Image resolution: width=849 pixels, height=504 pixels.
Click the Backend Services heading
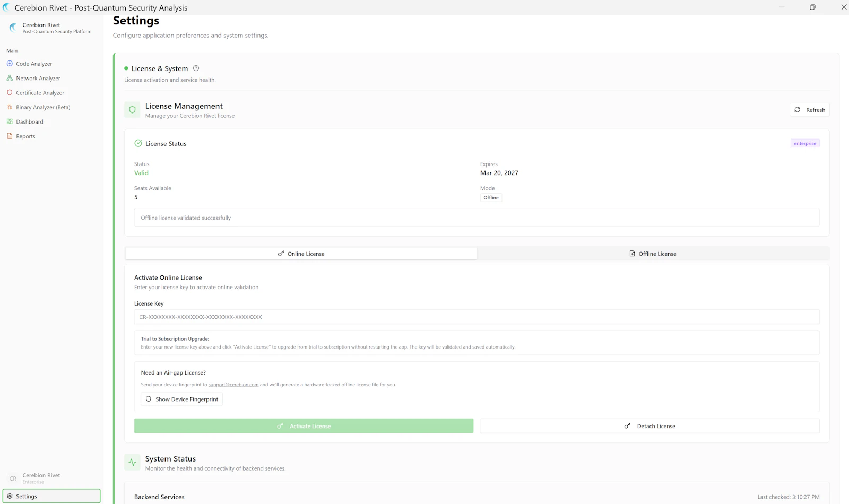click(x=159, y=497)
